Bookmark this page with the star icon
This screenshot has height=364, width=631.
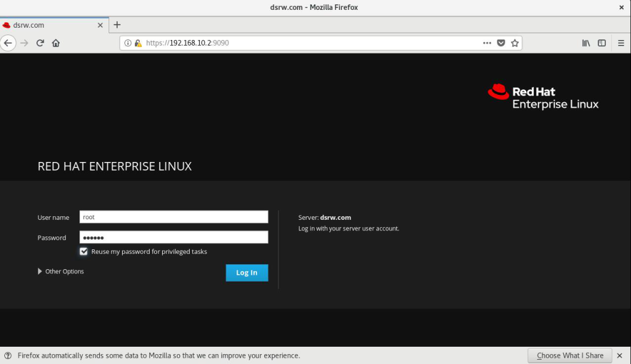pos(515,43)
